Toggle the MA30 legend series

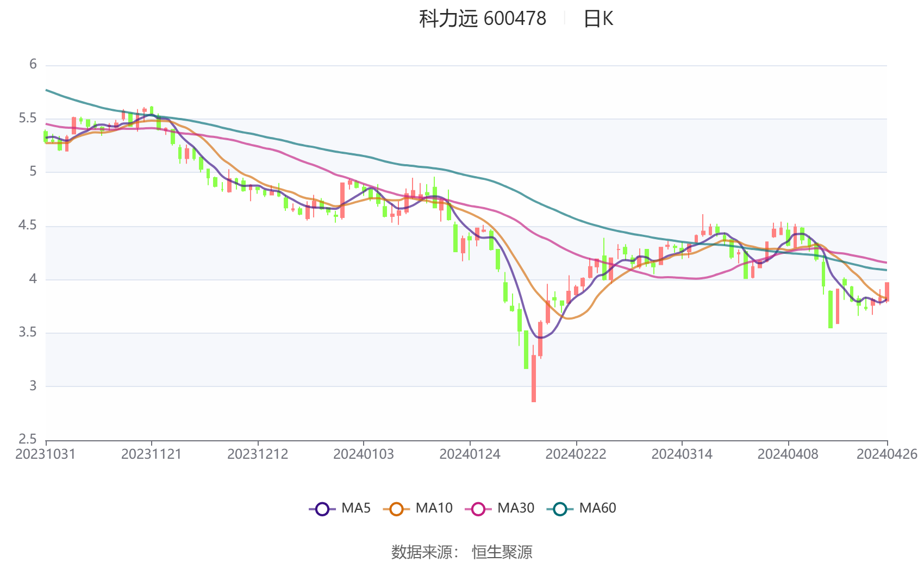tap(500, 508)
